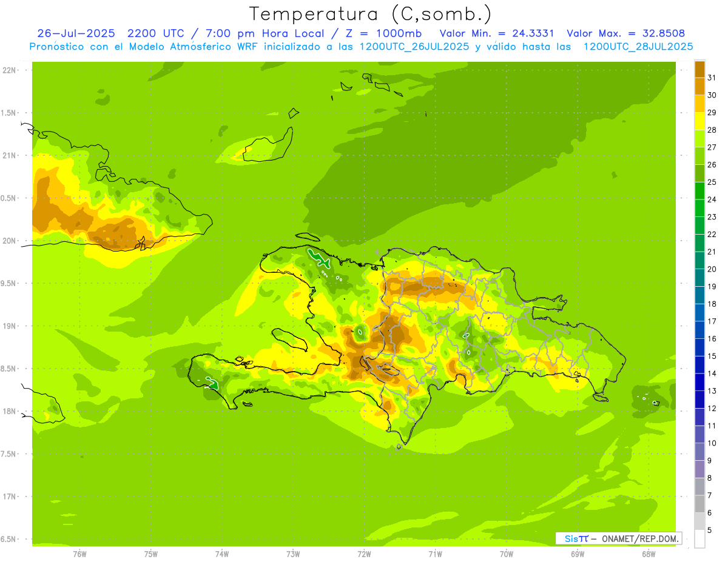Click legend scale number 31

click(x=712, y=77)
